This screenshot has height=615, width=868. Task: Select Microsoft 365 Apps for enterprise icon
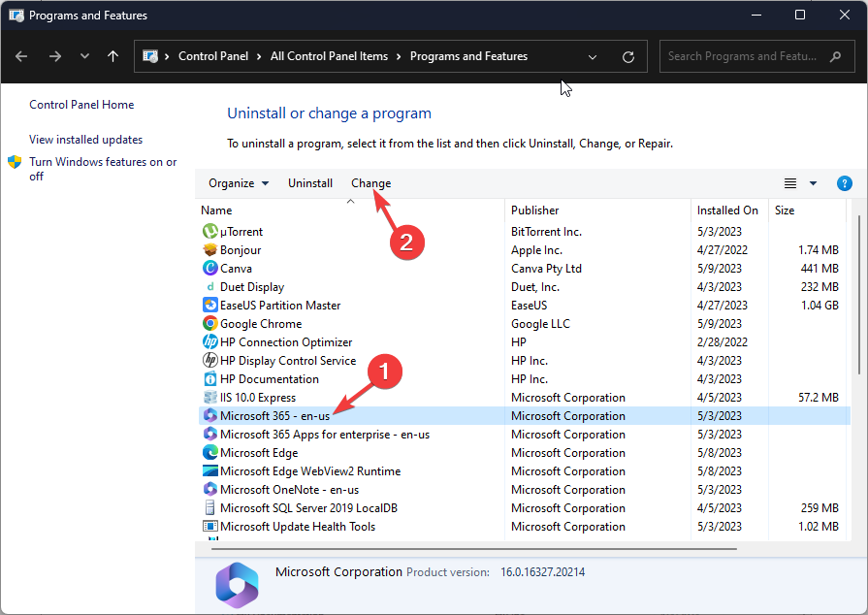coord(209,434)
